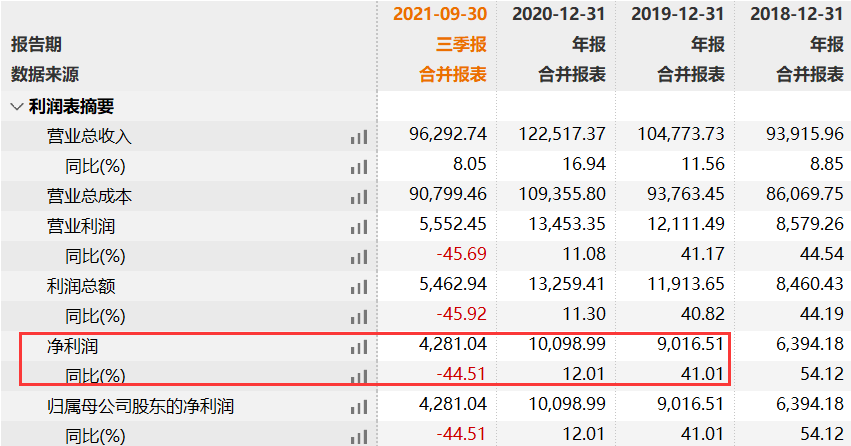The height and width of the screenshot is (446, 851).
Task: Click the orange 三季报 report type label
Action: click(x=461, y=44)
